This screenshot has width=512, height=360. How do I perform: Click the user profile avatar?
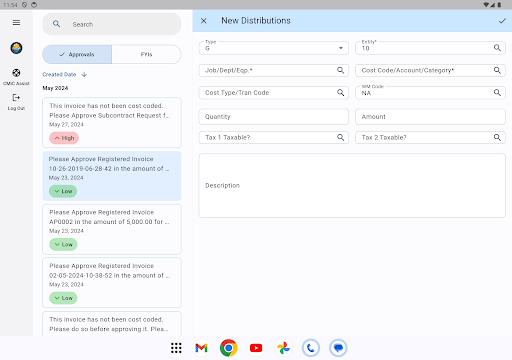click(x=16, y=48)
